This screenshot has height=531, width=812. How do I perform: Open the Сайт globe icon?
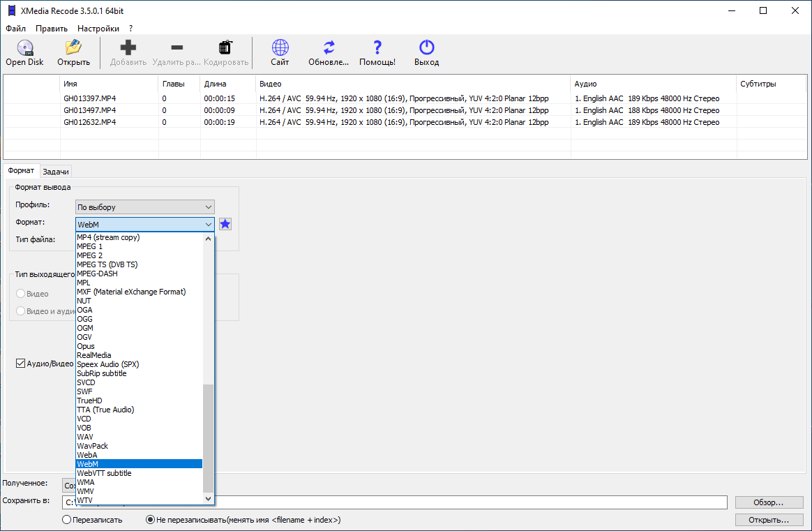coord(280,47)
